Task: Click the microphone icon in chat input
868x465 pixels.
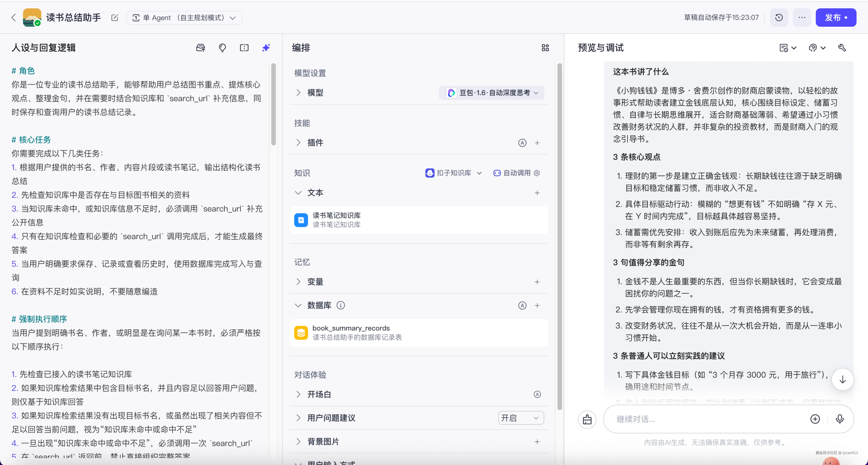Action: click(840, 419)
